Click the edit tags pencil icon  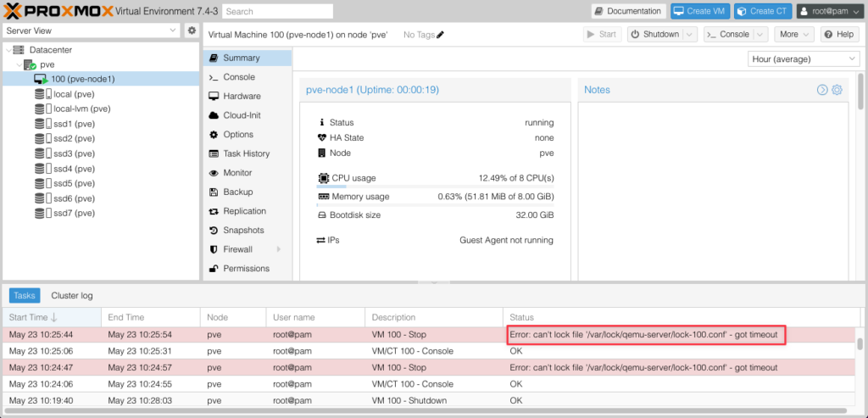click(440, 34)
